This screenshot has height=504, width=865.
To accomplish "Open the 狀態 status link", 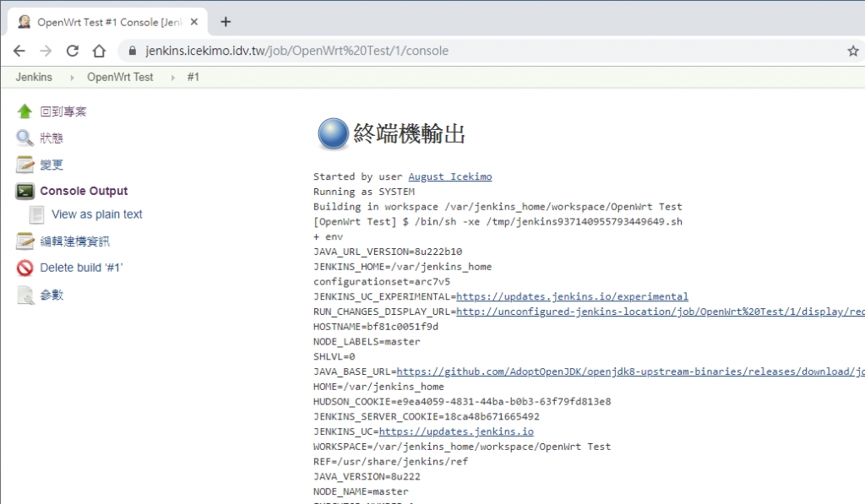I will click(52, 138).
